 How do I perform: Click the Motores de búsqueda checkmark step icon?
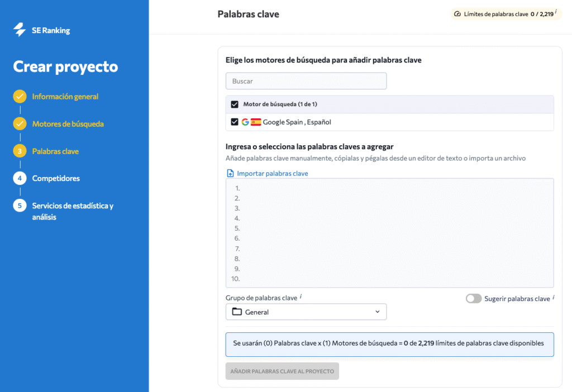point(20,123)
